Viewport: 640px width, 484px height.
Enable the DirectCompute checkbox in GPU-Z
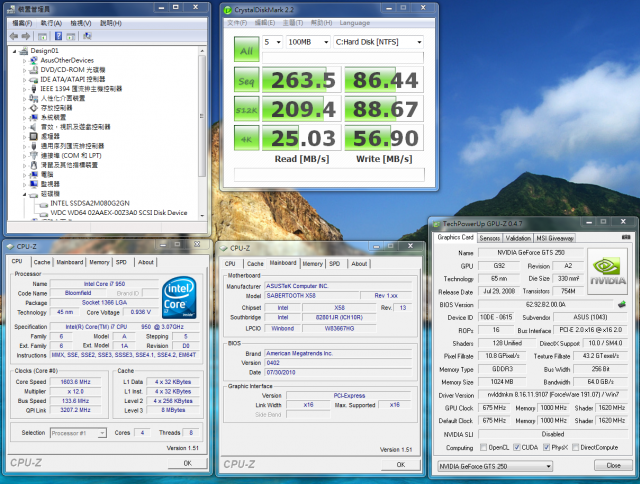pyautogui.click(x=576, y=447)
